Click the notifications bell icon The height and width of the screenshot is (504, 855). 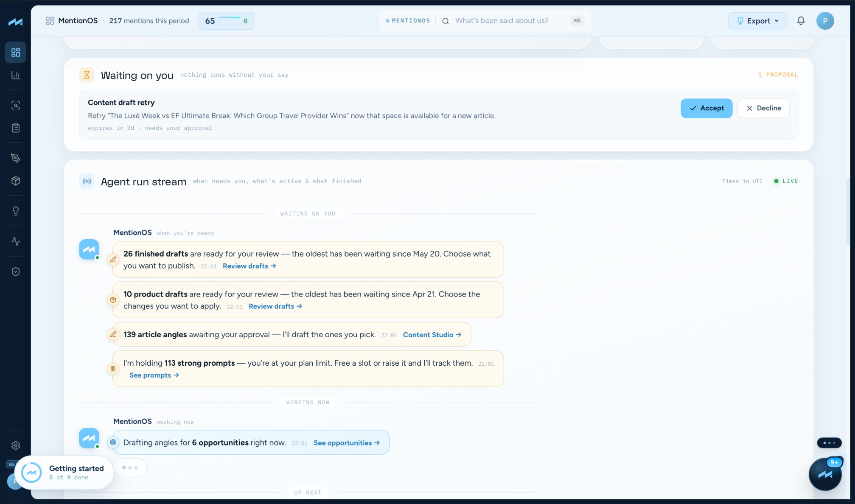click(801, 21)
